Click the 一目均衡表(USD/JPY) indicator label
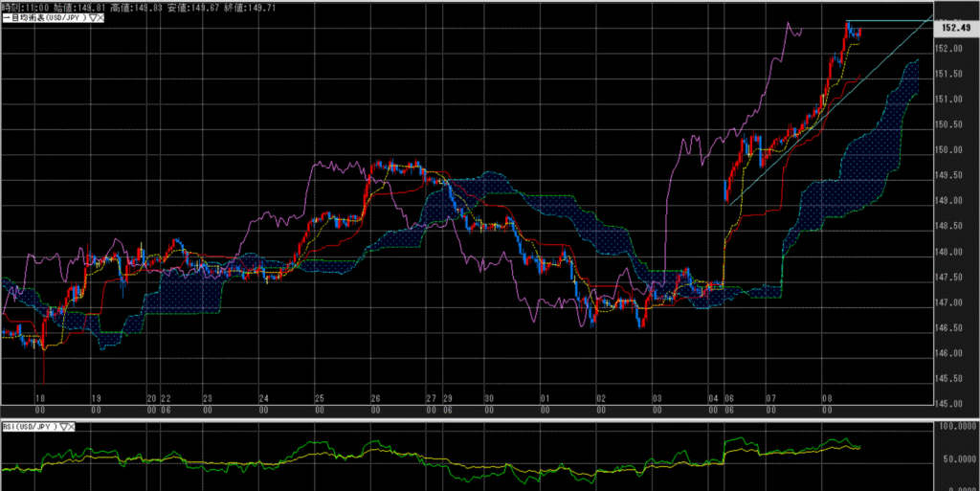The image size is (980, 491). pos(44,18)
